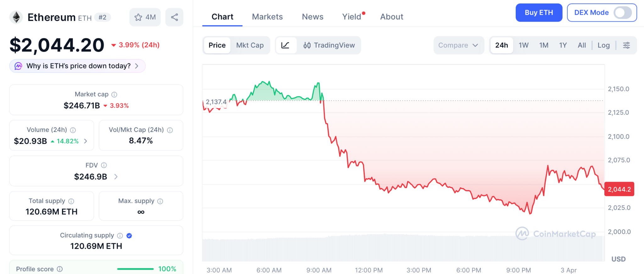Click the share icon next to Ethereum
Viewport: 644px width, 274px height.
pyautogui.click(x=175, y=17)
